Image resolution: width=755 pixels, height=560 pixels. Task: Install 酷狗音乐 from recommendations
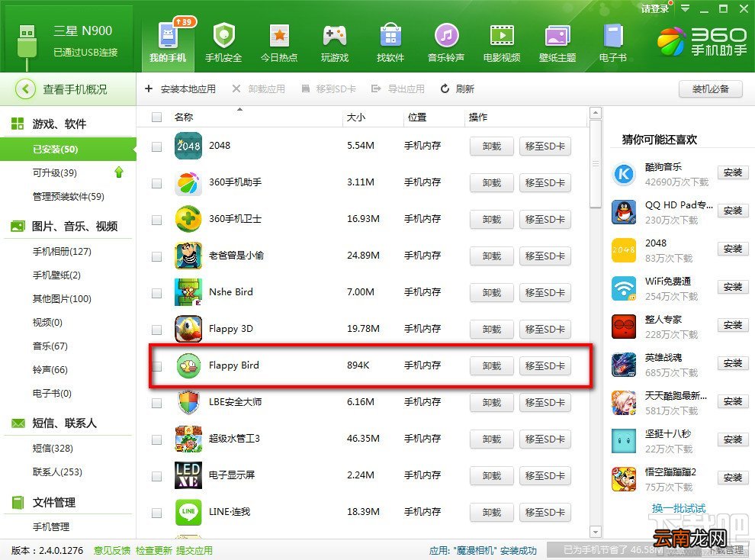(733, 172)
